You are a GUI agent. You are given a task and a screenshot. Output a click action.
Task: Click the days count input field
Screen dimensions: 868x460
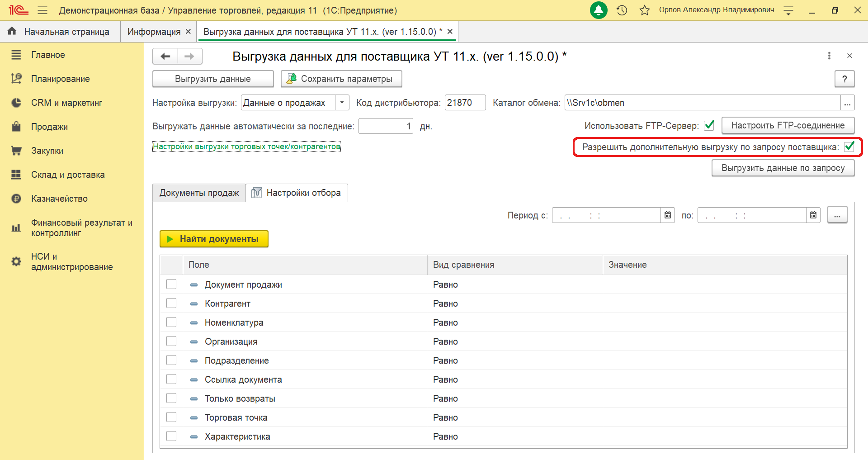point(386,126)
